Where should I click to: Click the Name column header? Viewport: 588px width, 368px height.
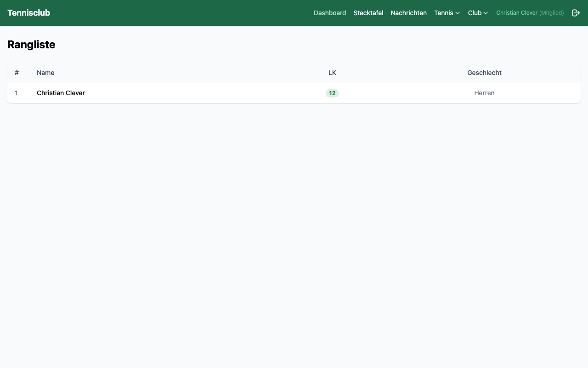point(45,73)
